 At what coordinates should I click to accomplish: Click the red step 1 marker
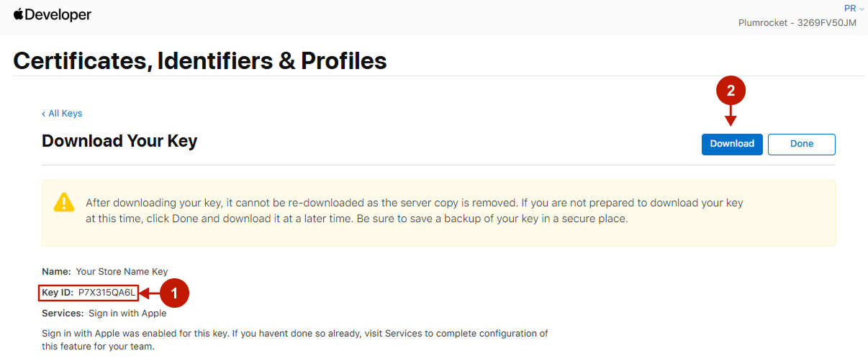click(174, 293)
